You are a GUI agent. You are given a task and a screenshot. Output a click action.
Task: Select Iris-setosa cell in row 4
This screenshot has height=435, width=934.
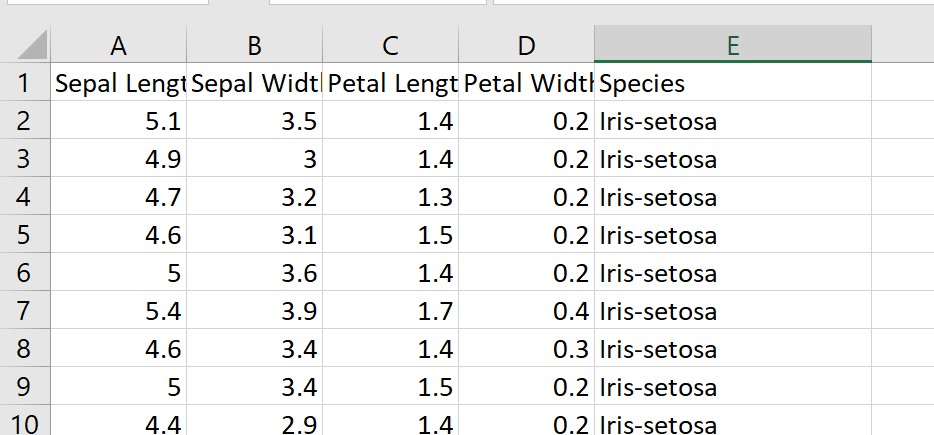tap(732, 197)
